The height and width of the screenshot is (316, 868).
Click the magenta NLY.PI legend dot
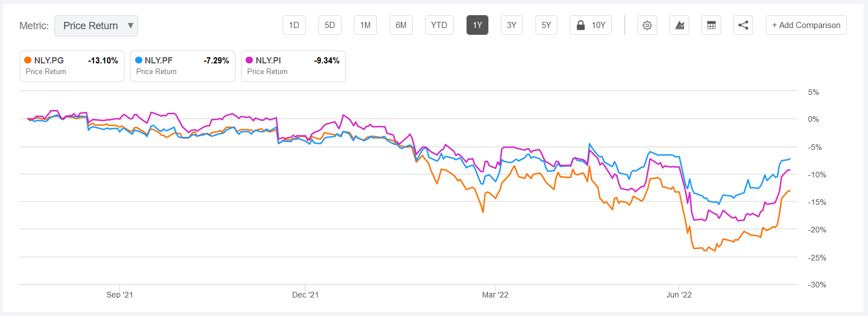click(x=249, y=61)
